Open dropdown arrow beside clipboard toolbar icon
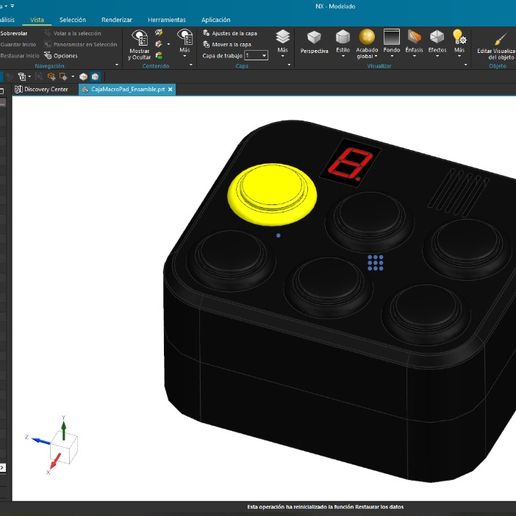516x516 pixels. (30, 77)
